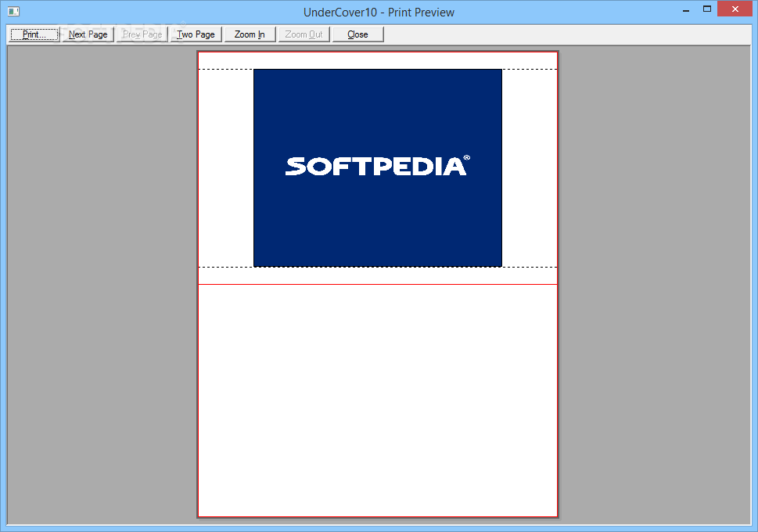Click the Print... button
Image resolution: width=758 pixels, height=532 pixels.
[x=34, y=34]
